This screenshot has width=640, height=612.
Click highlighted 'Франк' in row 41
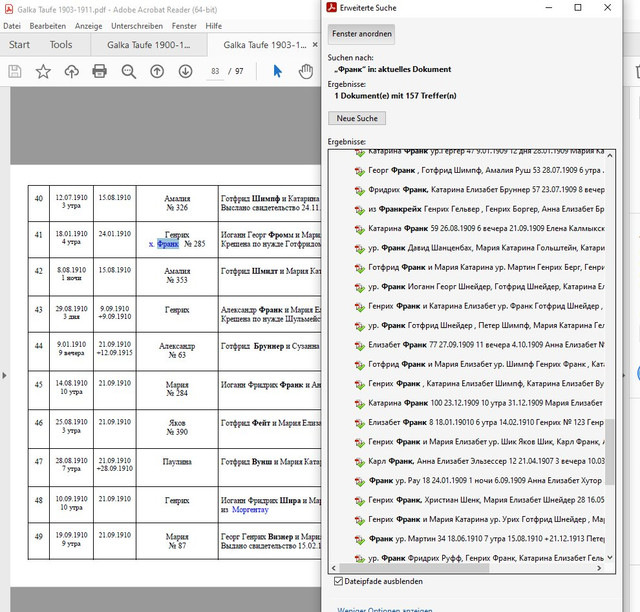(168, 244)
